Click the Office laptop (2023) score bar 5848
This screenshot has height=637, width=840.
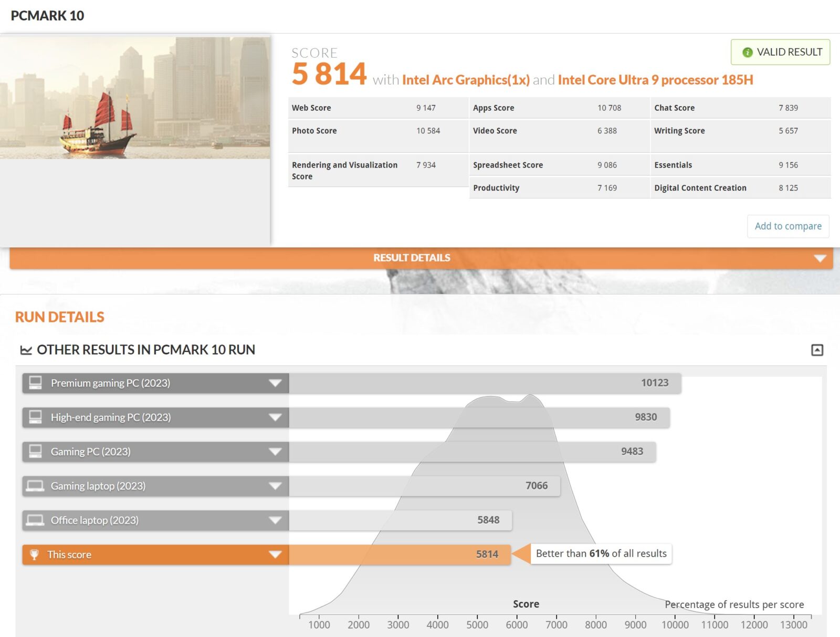(400, 520)
